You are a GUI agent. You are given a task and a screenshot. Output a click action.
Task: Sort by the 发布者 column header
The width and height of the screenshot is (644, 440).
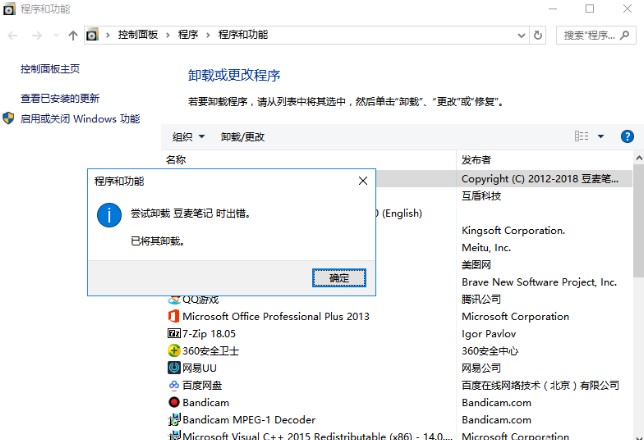(476, 159)
